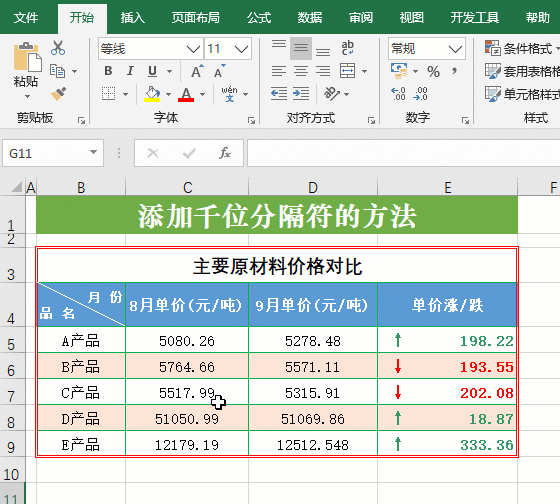Switch to the 插入 tab

[x=132, y=18]
